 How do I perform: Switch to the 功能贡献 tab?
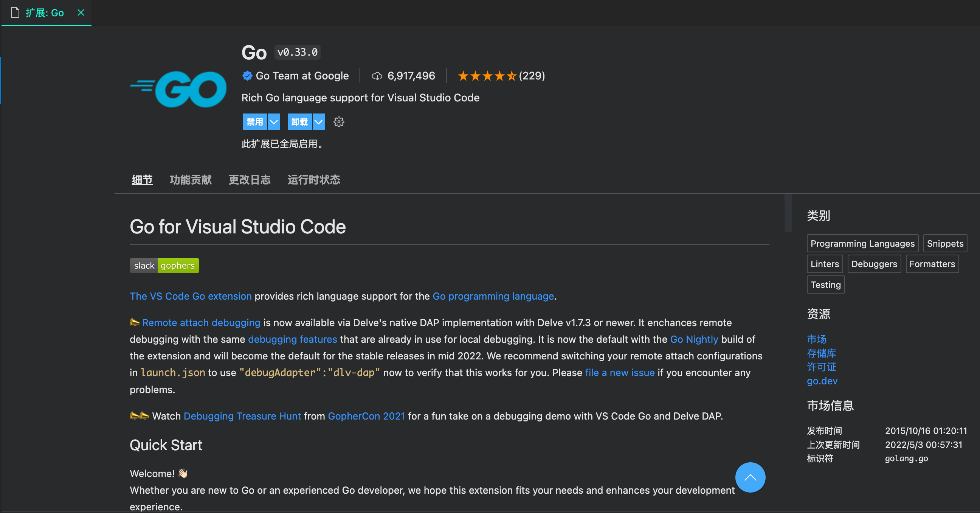click(x=191, y=180)
